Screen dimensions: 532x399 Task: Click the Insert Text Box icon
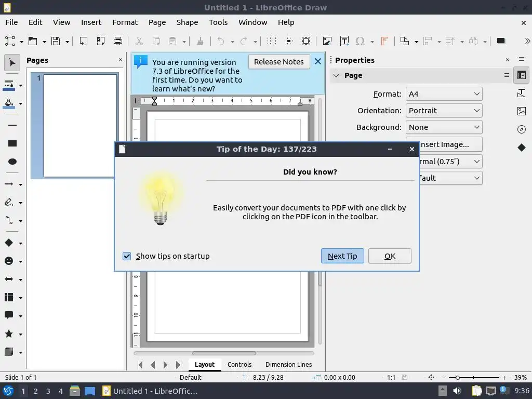[344, 41]
